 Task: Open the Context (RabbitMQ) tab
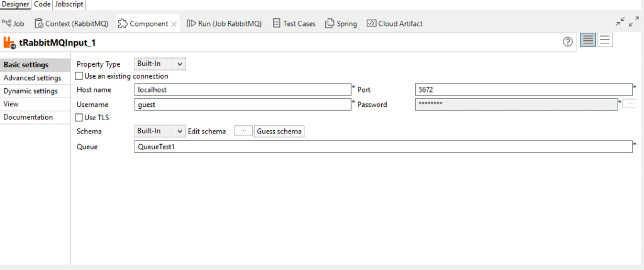coord(72,23)
